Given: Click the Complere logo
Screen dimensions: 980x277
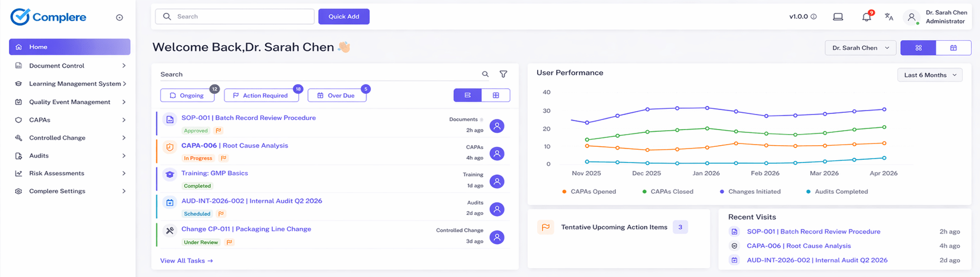Looking at the screenshot, I should (48, 17).
